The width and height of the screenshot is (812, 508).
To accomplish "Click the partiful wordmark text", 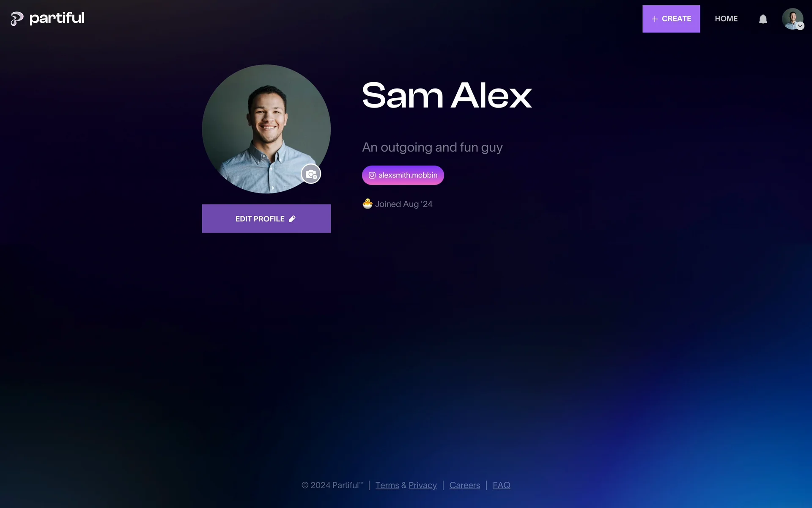I will coord(57,18).
